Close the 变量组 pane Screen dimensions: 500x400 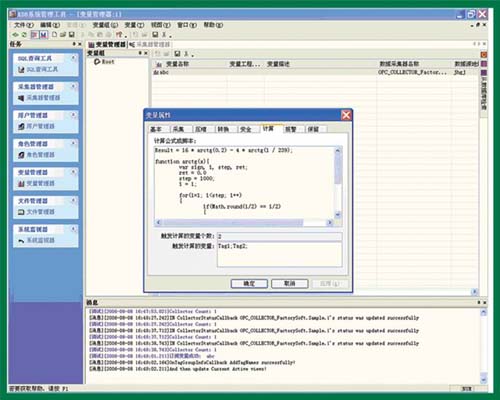pyautogui.click(x=146, y=53)
